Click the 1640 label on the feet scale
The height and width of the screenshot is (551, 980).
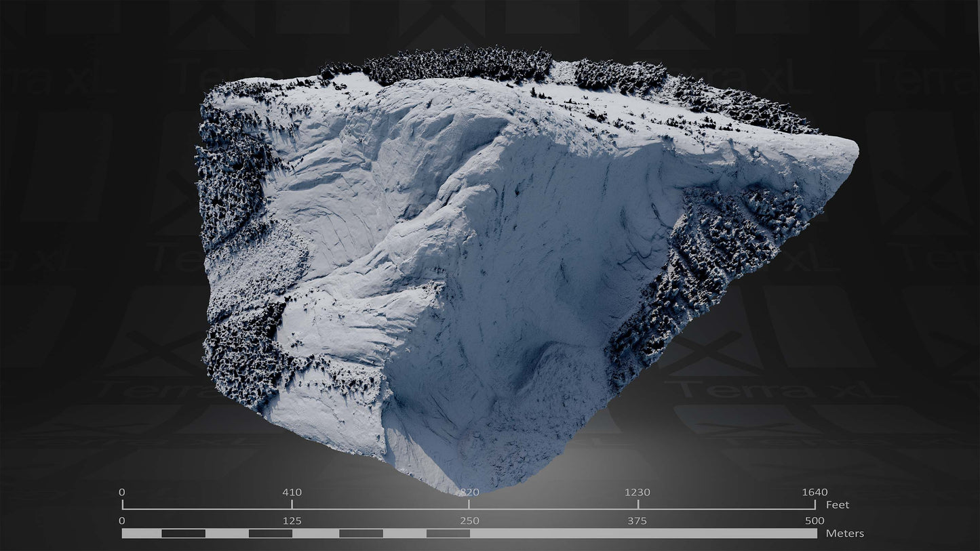point(815,492)
